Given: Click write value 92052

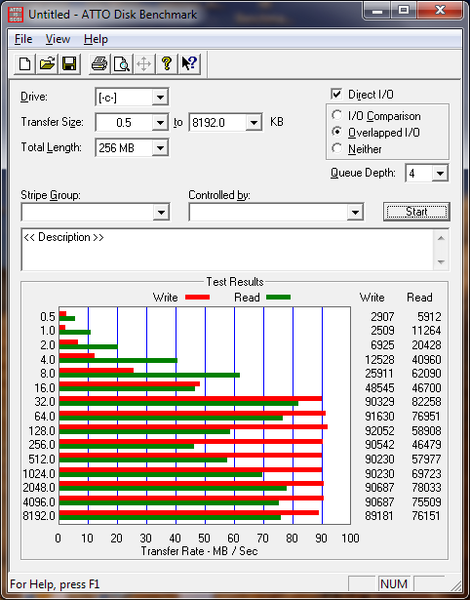Looking at the screenshot, I should [380, 430].
